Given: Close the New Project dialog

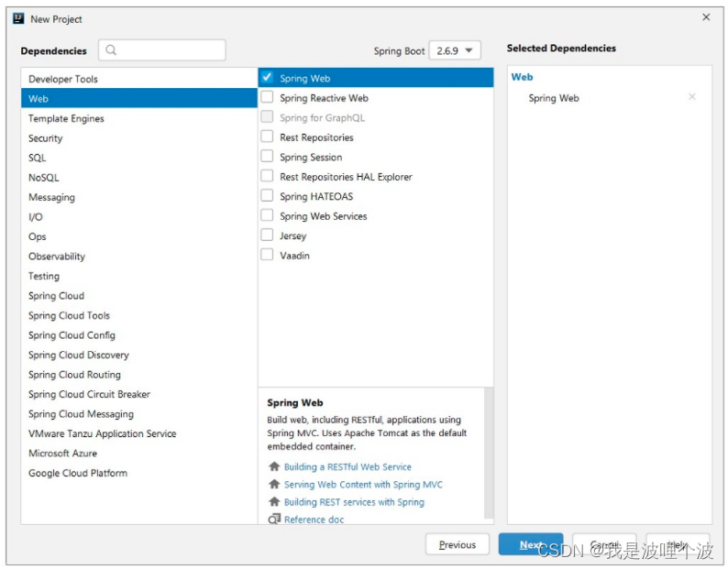Looking at the screenshot, I should (x=706, y=17).
